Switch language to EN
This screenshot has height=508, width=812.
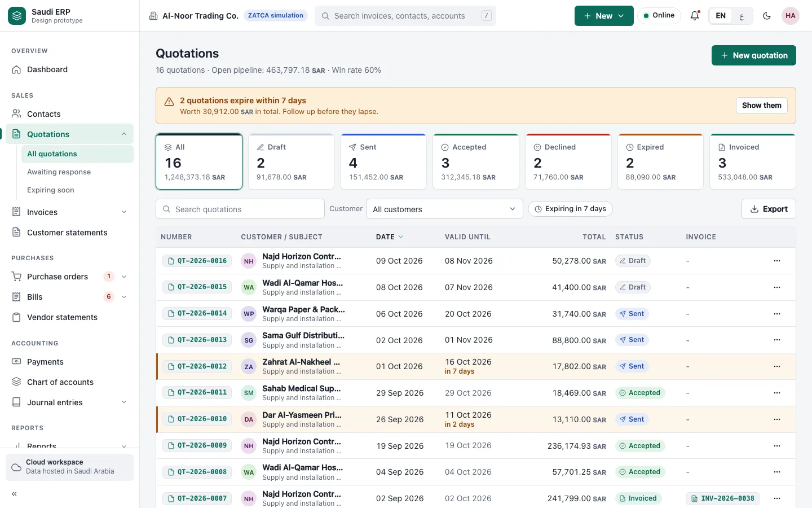click(x=721, y=16)
